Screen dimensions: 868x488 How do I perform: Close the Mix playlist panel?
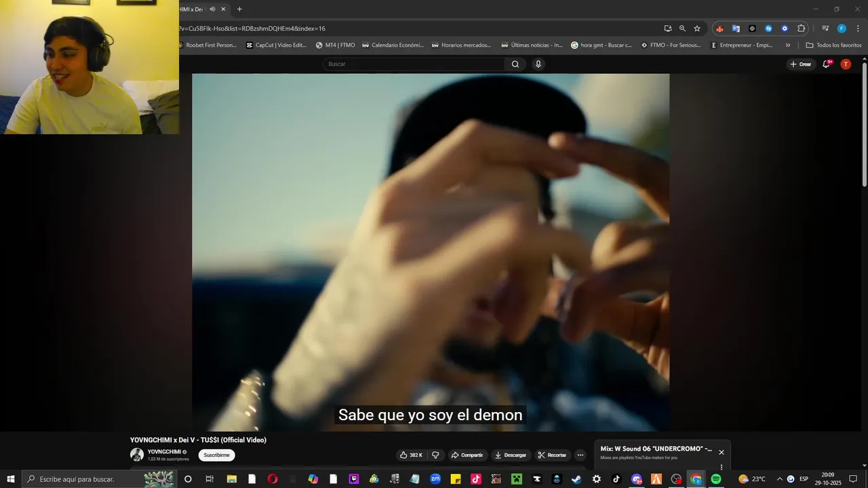722,452
